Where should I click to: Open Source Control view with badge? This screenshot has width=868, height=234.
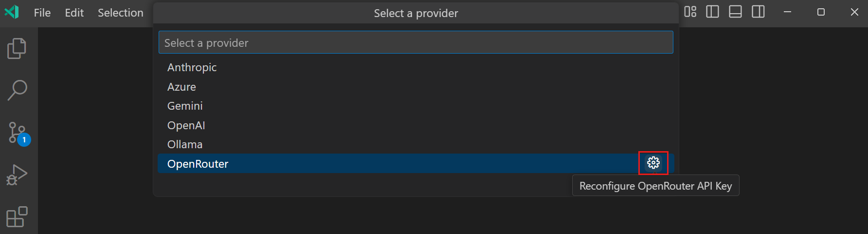click(x=18, y=133)
